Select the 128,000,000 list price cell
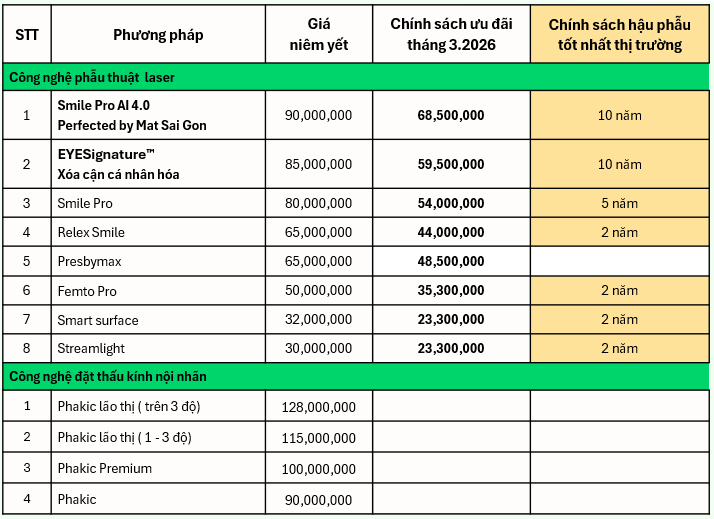The width and height of the screenshot is (714, 519). [318, 407]
